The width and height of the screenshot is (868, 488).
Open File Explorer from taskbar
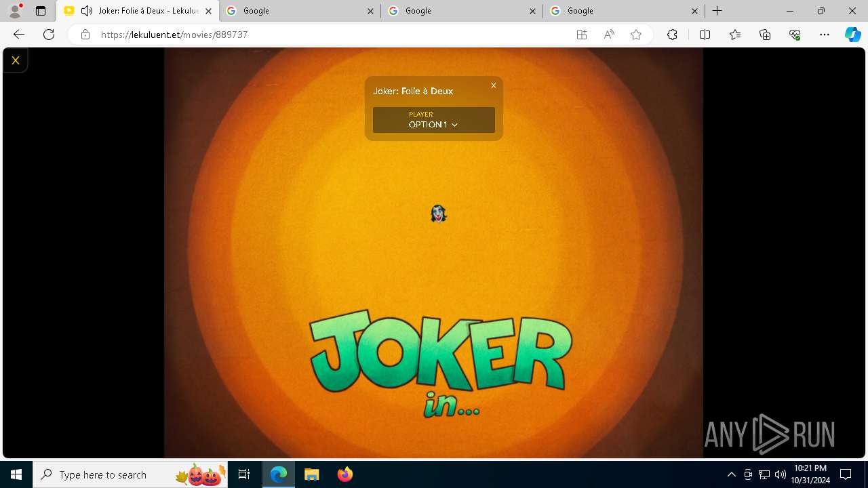point(312,474)
